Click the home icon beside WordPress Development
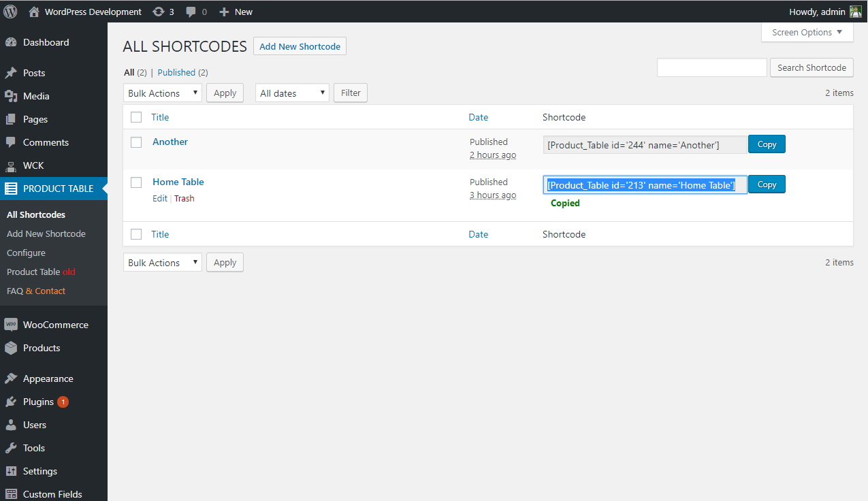868x501 pixels. [x=34, y=12]
